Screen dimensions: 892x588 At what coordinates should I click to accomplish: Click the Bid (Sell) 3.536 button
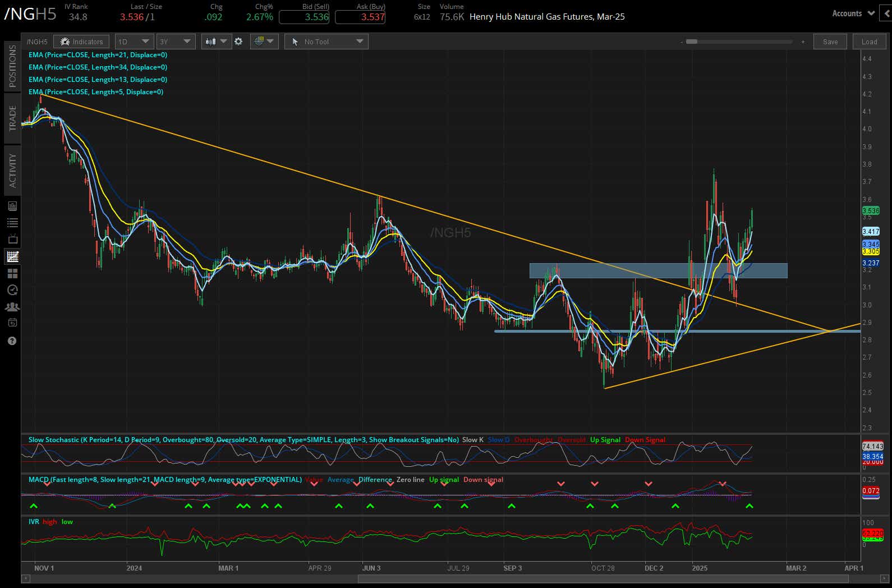pyautogui.click(x=304, y=17)
